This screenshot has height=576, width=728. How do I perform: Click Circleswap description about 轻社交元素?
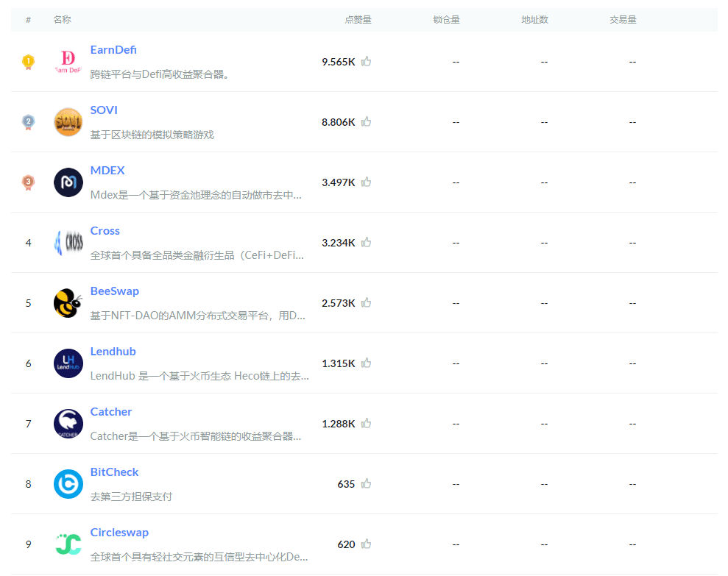pyautogui.click(x=199, y=557)
